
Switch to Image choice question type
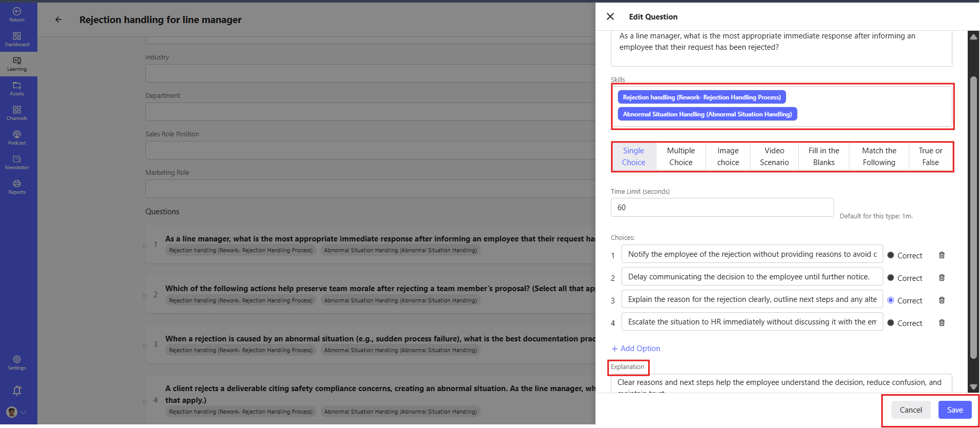coord(728,156)
